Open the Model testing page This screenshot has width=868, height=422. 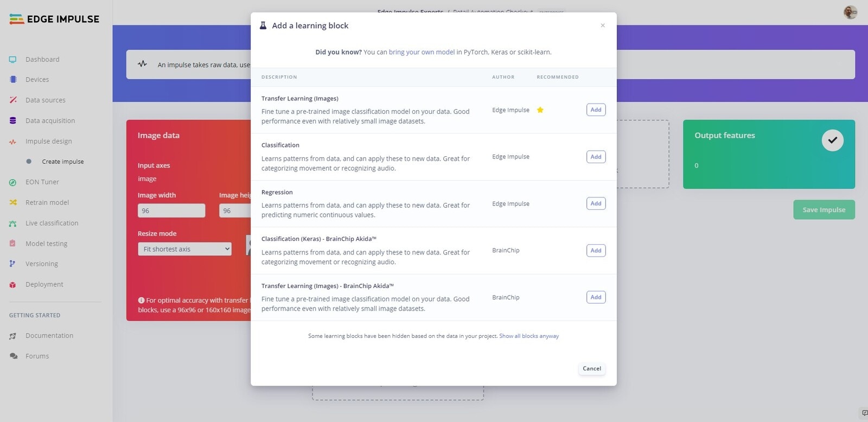47,244
